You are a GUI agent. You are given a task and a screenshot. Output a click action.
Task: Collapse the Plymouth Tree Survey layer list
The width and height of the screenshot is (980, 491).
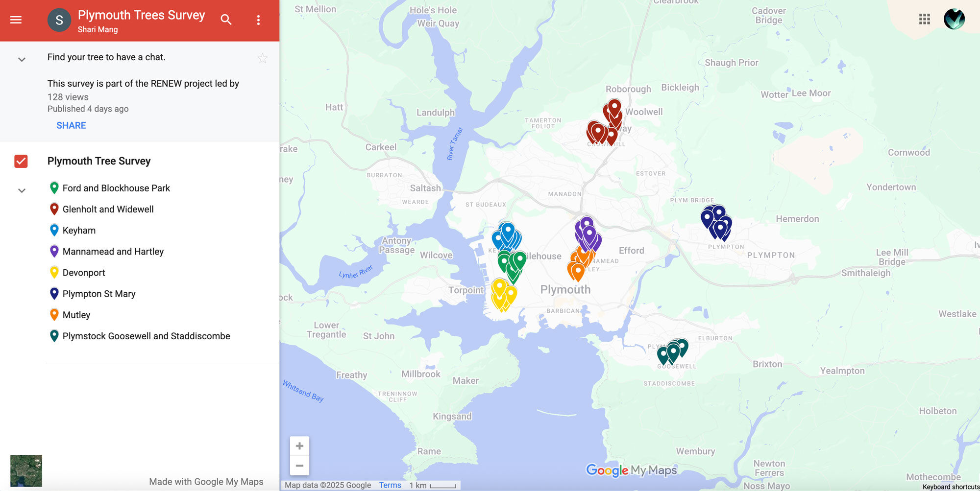tap(22, 190)
